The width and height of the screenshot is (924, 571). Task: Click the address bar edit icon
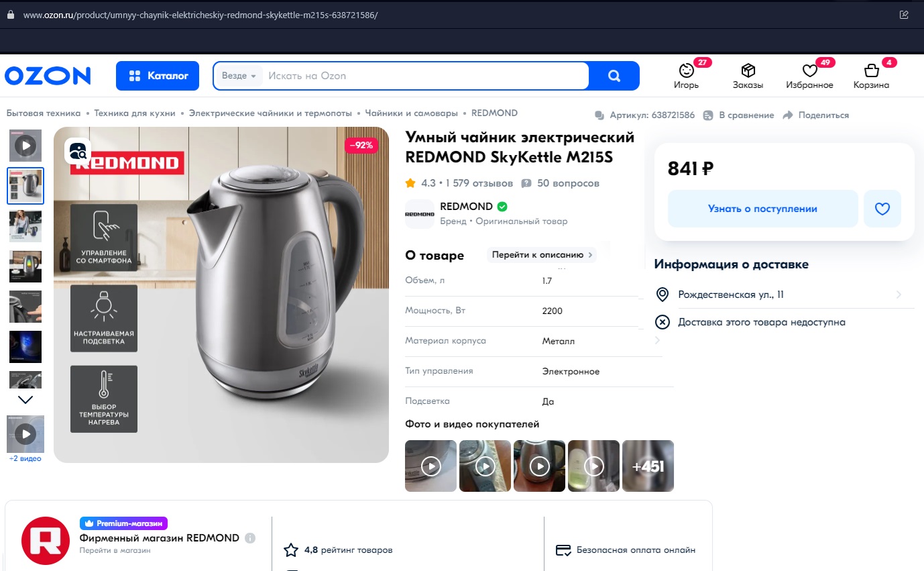[x=904, y=14]
